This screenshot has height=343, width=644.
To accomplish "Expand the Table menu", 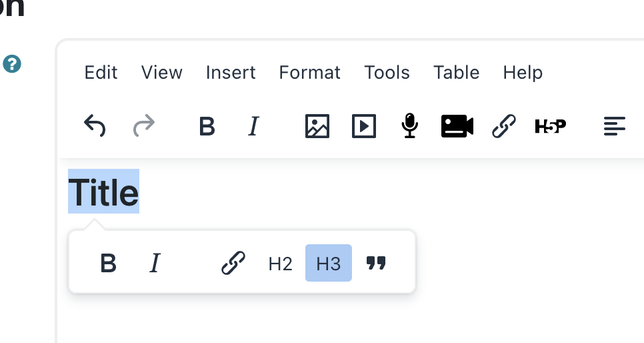I will coord(456,72).
